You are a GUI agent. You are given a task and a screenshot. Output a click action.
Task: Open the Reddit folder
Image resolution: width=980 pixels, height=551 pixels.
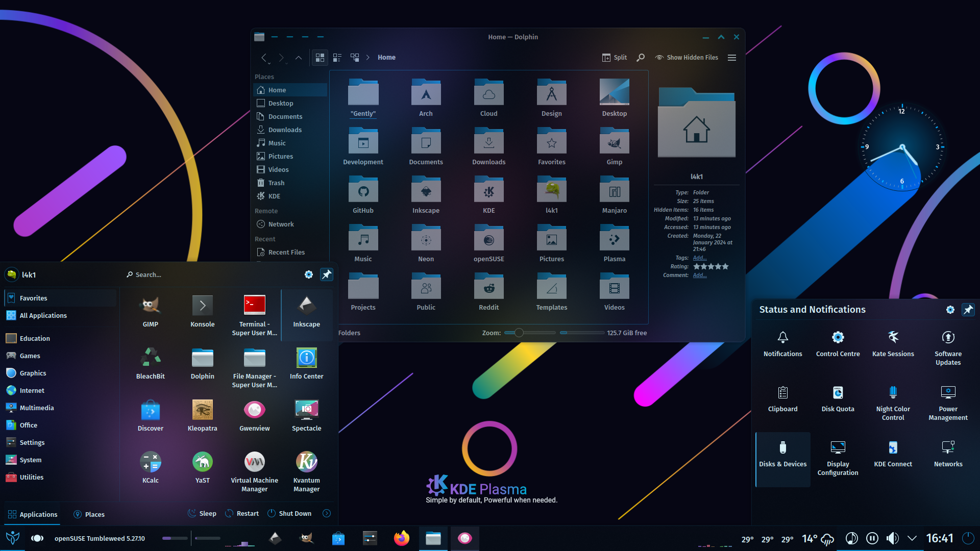coord(488,292)
